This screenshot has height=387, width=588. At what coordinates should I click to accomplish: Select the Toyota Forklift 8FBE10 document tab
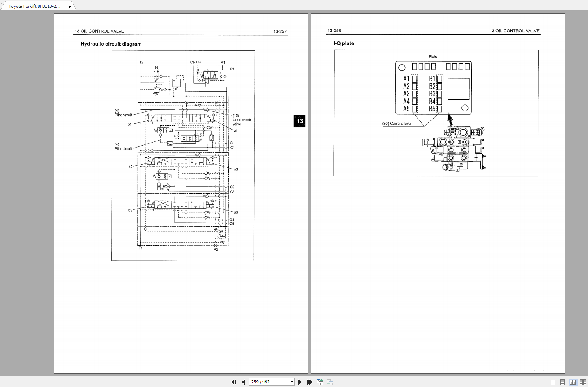tap(35, 6)
